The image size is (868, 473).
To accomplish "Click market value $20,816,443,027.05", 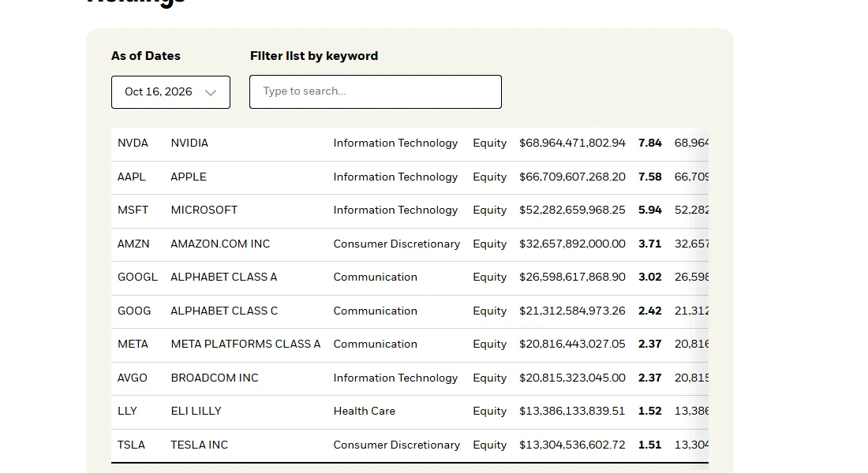I will pos(572,344).
